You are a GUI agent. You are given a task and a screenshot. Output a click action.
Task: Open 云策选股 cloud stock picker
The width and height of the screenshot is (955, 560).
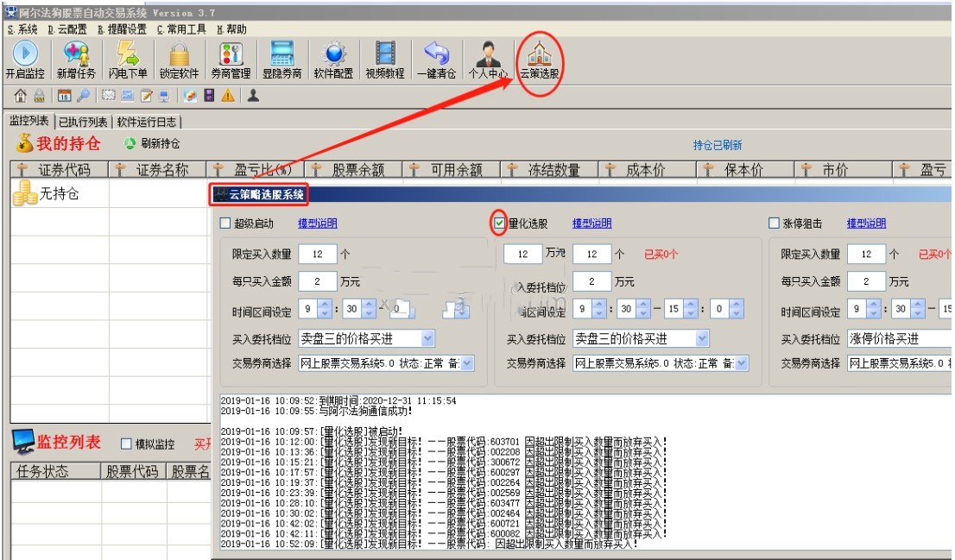[539, 59]
